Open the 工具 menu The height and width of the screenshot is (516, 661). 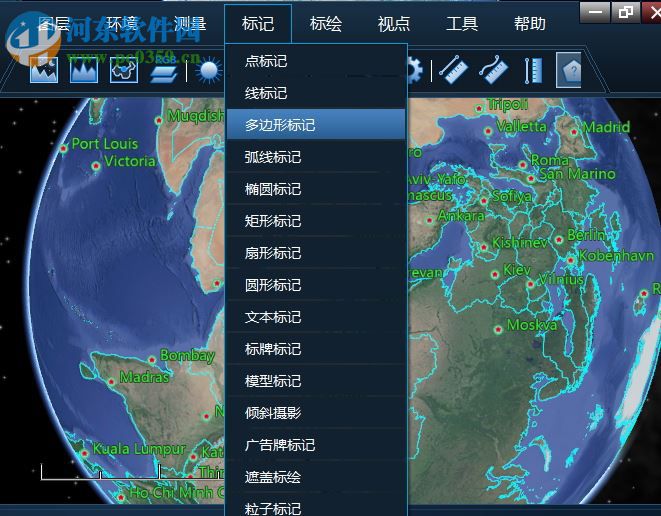coord(462,24)
